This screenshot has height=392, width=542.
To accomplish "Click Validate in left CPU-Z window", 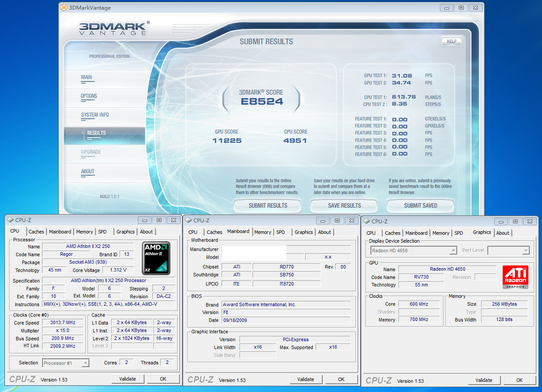I will pos(127,379).
